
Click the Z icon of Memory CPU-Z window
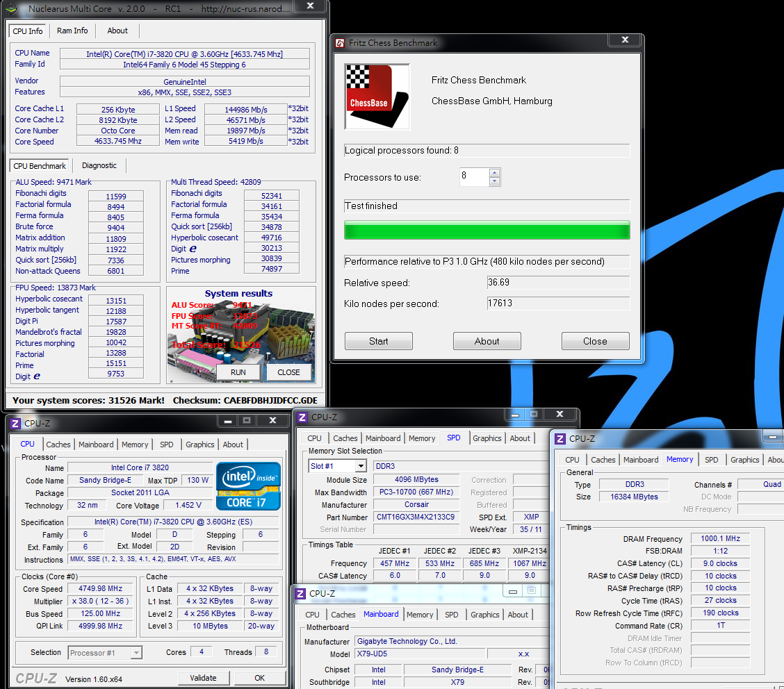[x=560, y=439]
